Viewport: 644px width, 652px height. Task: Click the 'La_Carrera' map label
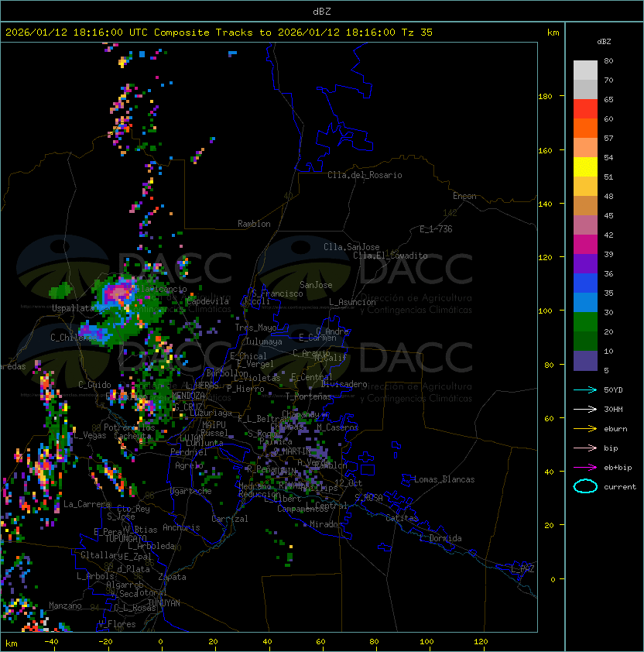coord(87,504)
